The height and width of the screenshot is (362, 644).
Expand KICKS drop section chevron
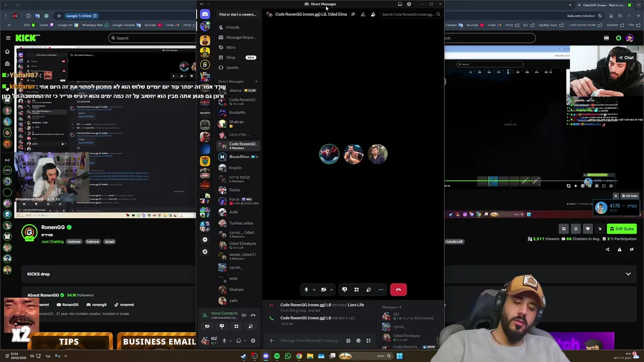tap(628, 274)
